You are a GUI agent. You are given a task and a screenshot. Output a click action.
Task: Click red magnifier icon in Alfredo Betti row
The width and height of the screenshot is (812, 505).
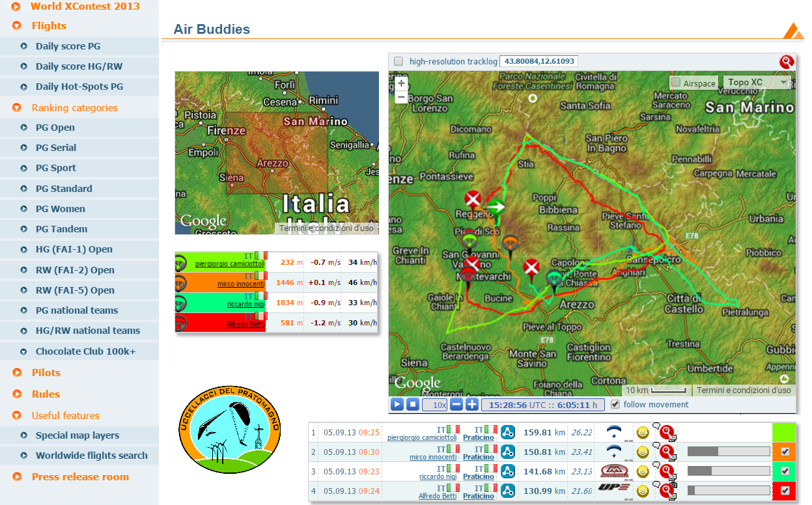[x=666, y=491]
